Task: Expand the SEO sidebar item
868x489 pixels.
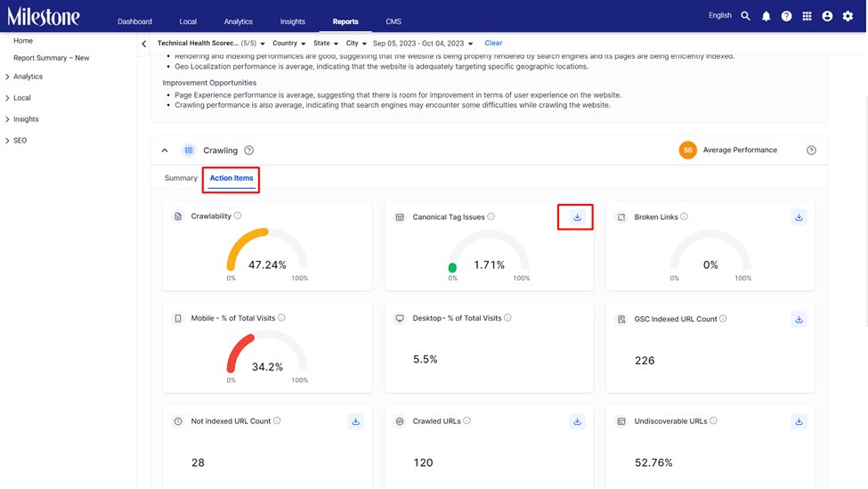Action: point(20,141)
